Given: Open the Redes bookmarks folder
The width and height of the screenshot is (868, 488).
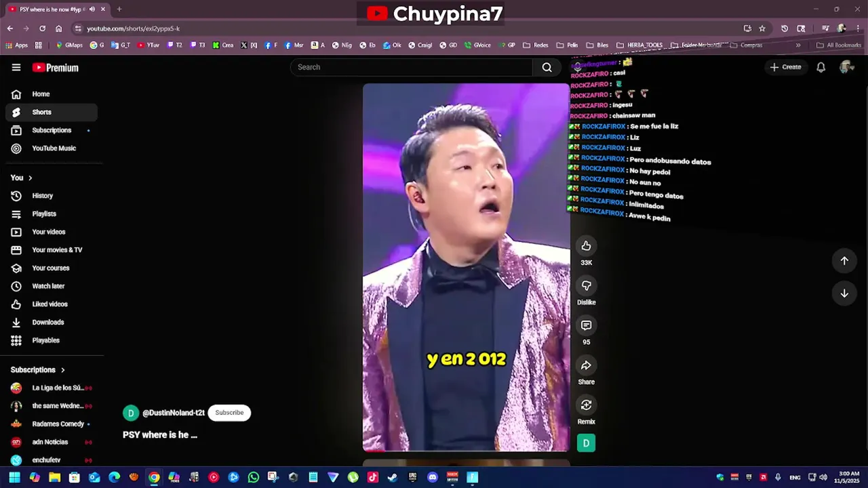Looking at the screenshot, I should pyautogui.click(x=535, y=45).
